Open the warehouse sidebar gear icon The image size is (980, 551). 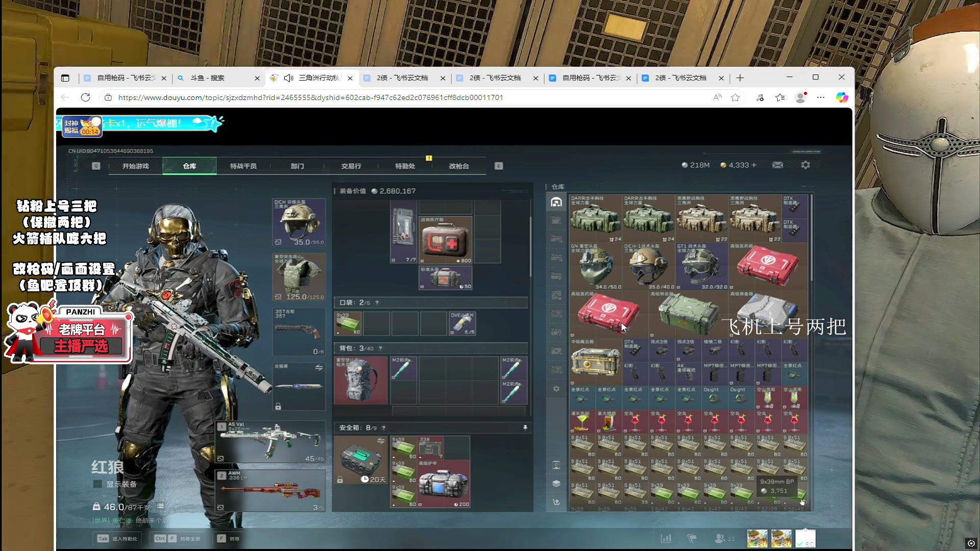pos(556,389)
